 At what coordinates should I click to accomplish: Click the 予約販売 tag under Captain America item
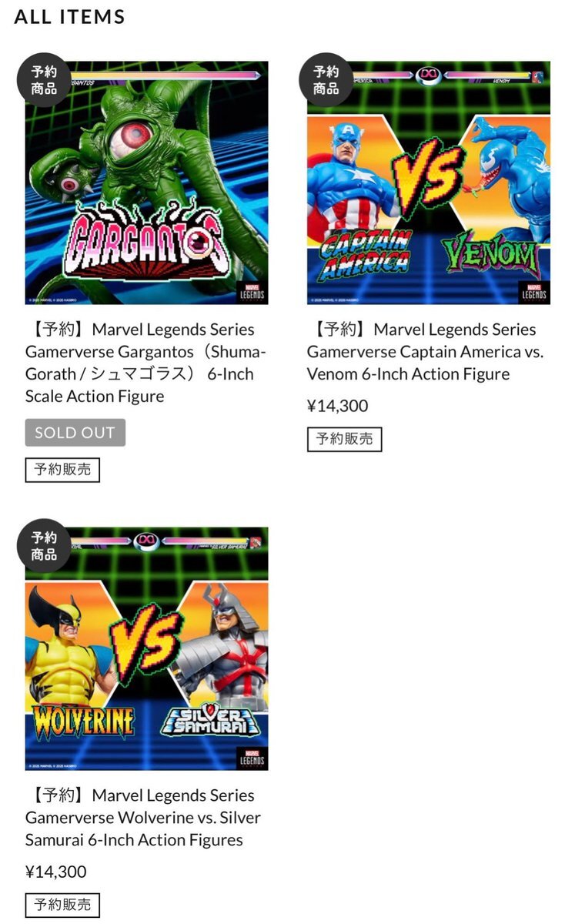pos(344,439)
